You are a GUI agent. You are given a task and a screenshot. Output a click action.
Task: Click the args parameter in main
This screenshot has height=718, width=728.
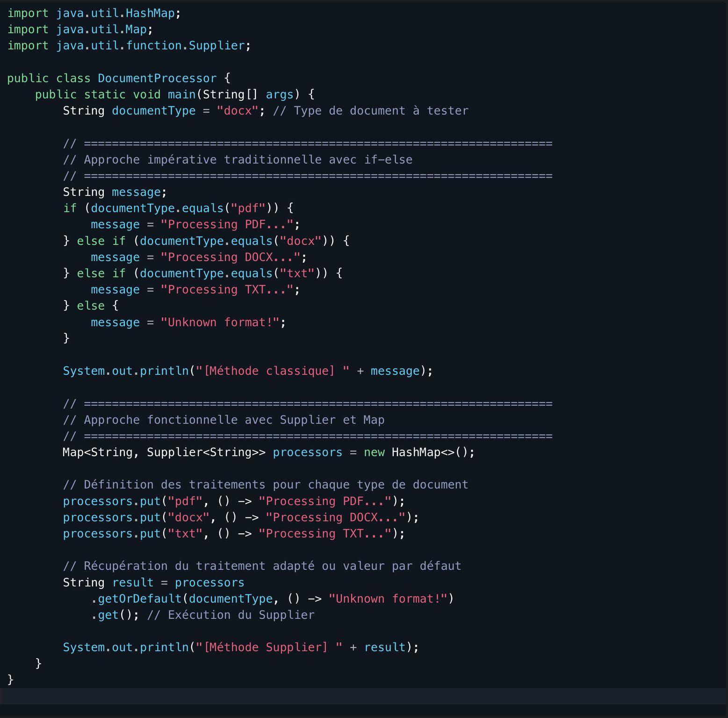point(279,94)
